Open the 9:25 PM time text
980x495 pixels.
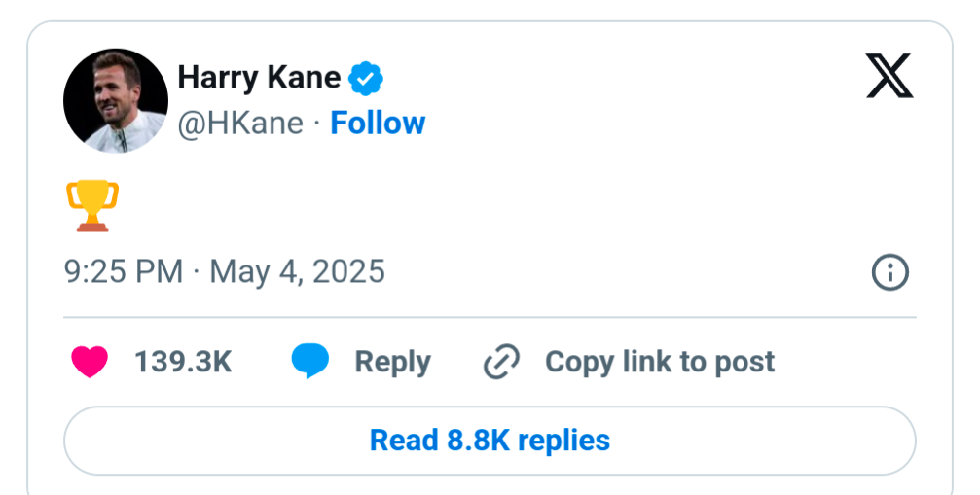click(x=124, y=272)
